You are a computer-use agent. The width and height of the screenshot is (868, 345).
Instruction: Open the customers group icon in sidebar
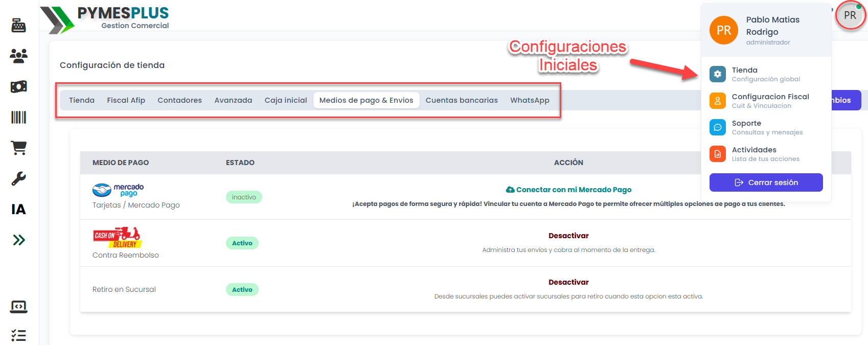point(18,56)
